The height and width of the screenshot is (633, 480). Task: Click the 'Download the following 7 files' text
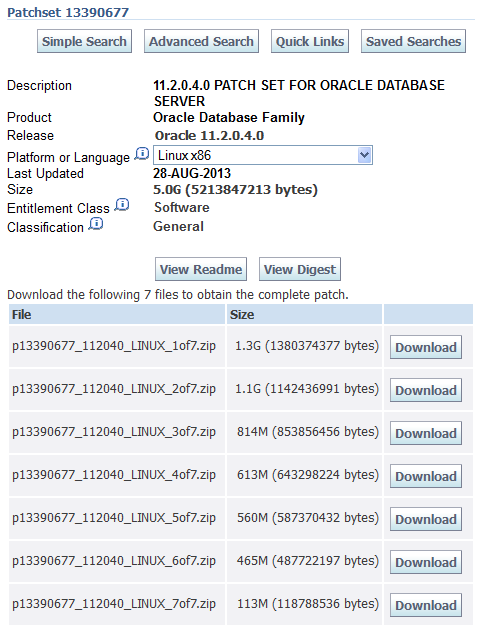[178, 295]
